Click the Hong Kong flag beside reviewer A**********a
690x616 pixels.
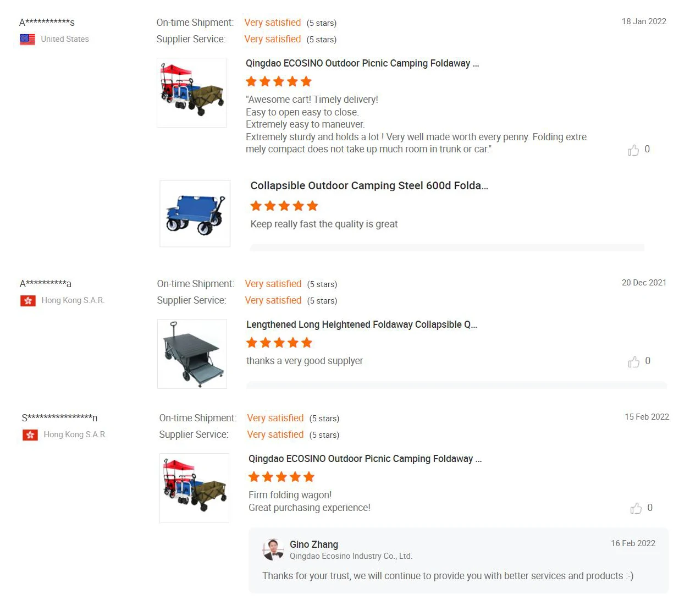[x=28, y=301]
